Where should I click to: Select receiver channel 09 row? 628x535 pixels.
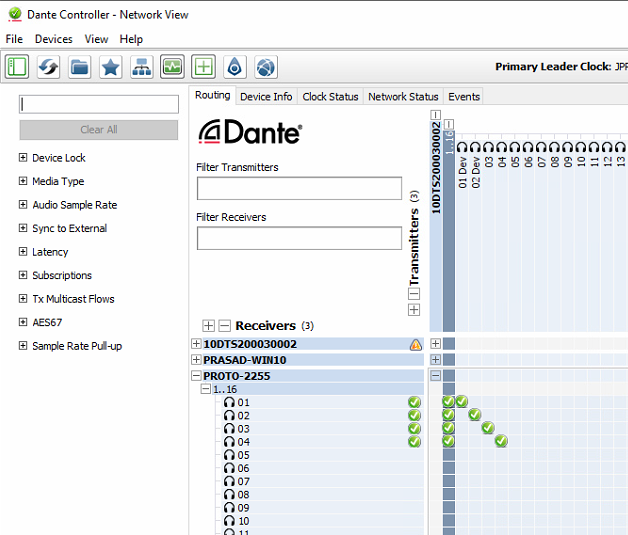(x=323, y=508)
